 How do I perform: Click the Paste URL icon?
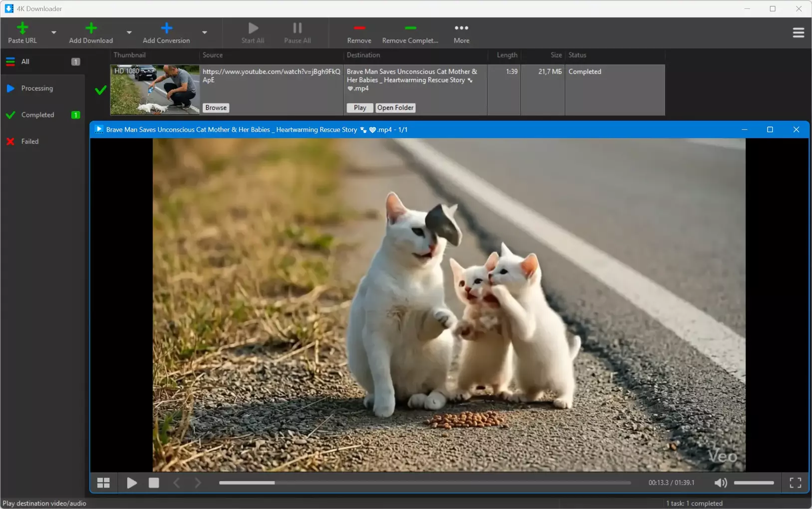(x=22, y=28)
